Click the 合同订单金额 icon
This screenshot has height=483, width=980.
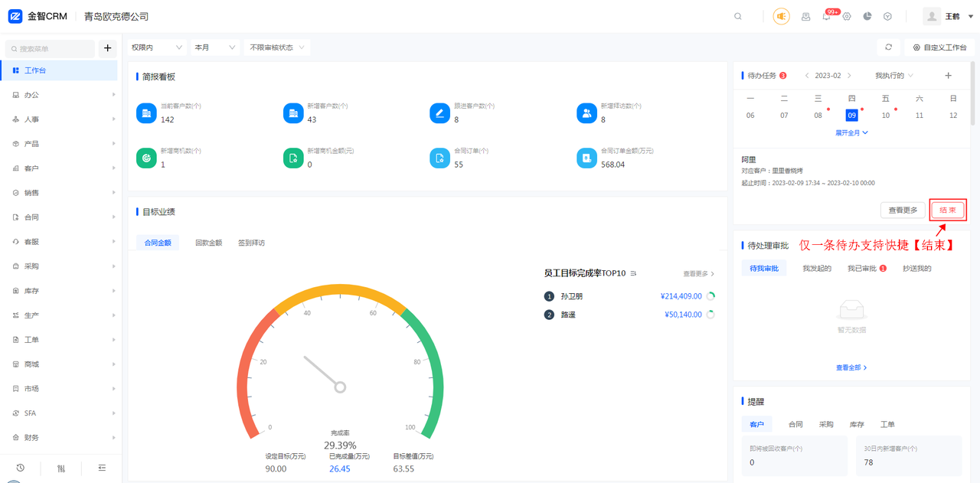pyautogui.click(x=586, y=158)
